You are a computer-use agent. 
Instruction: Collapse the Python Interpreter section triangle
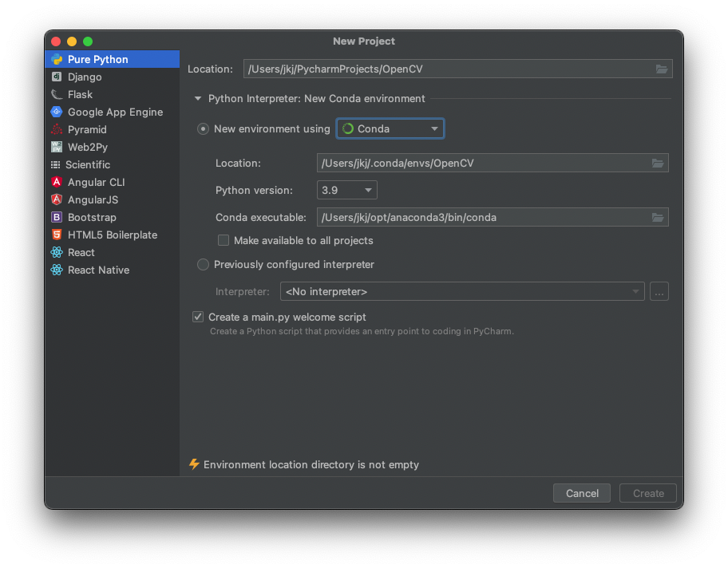[198, 98]
